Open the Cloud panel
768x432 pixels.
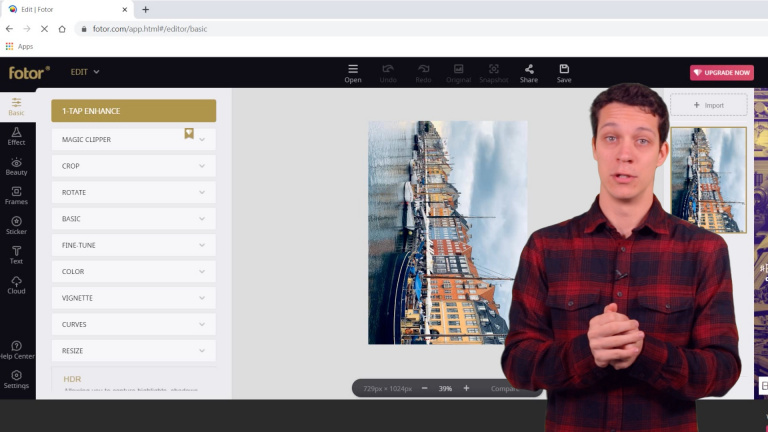click(16, 284)
